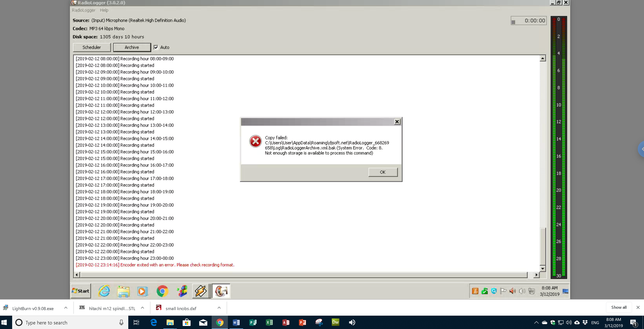Click the log horizontal scrollbar left arrow
Screen dimensions: 644x329
click(77, 275)
